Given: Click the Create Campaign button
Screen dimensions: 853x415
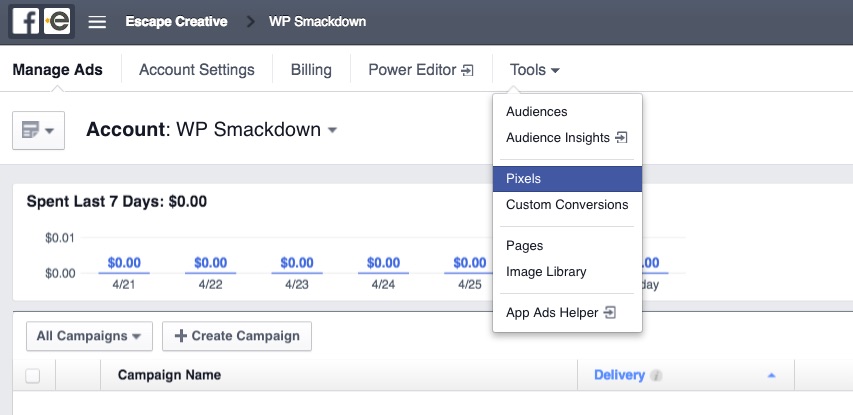Looking at the screenshot, I should tap(237, 336).
